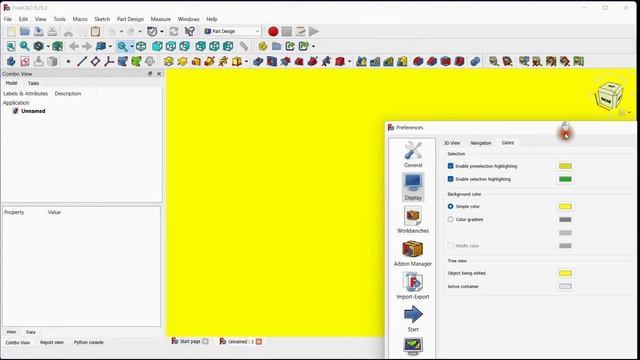Open General preferences section
Viewport: 640px width, 360px height.
point(413,154)
